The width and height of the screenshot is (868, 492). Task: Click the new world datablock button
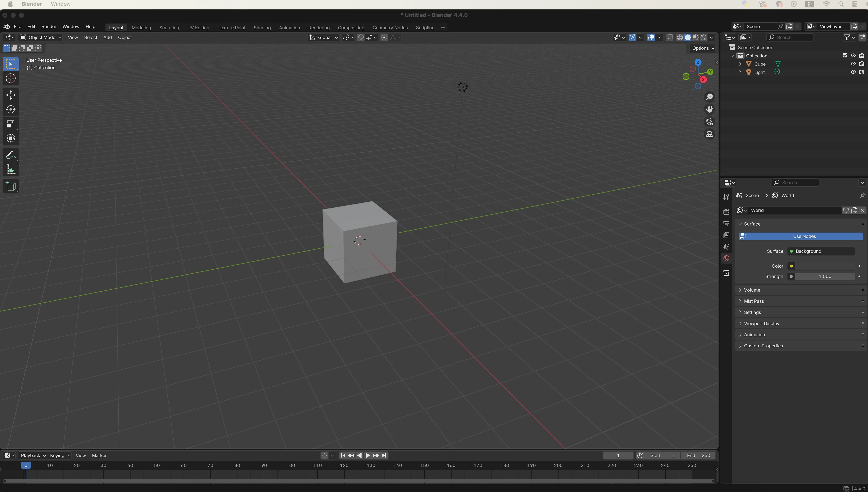(x=854, y=210)
